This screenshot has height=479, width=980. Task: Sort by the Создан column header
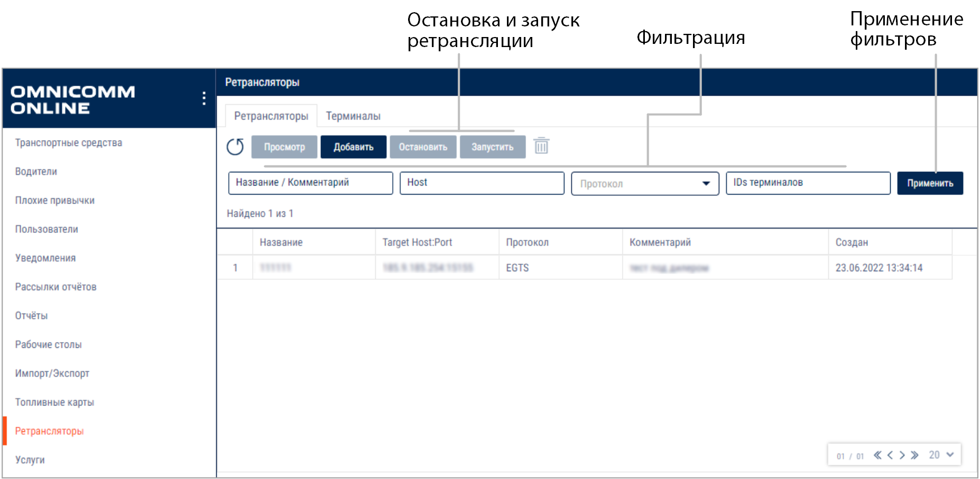point(852,242)
